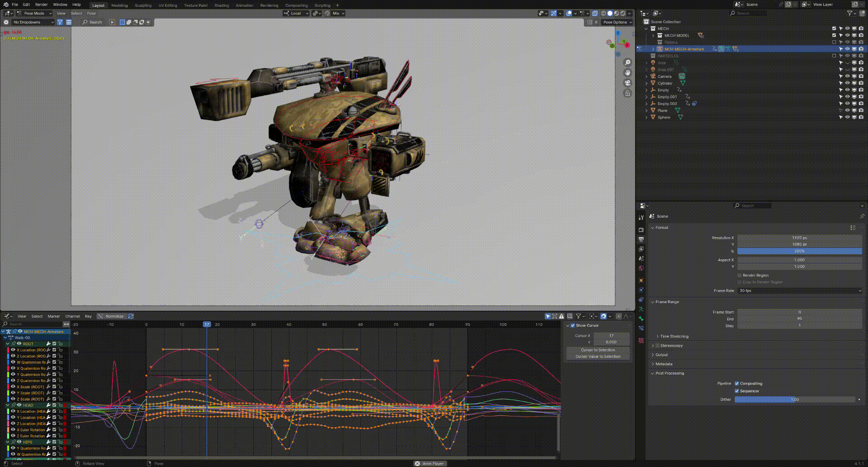Click the outliner filter funnel icon
This screenshot has width=868, height=467.
click(x=849, y=13)
